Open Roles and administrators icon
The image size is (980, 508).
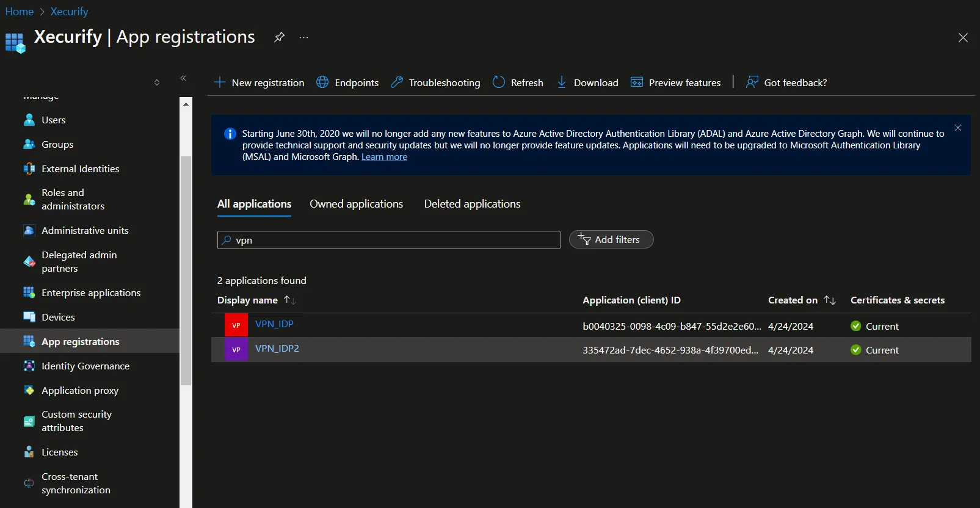[29, 200]
